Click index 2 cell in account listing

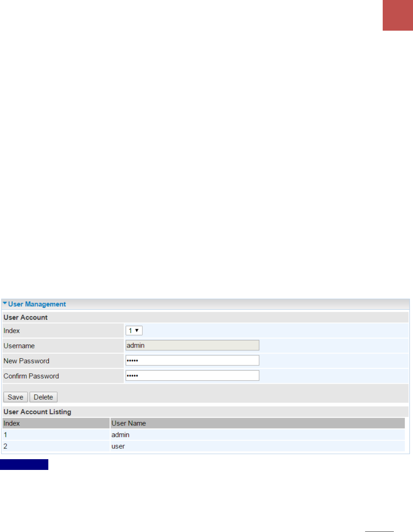[56, 446]
